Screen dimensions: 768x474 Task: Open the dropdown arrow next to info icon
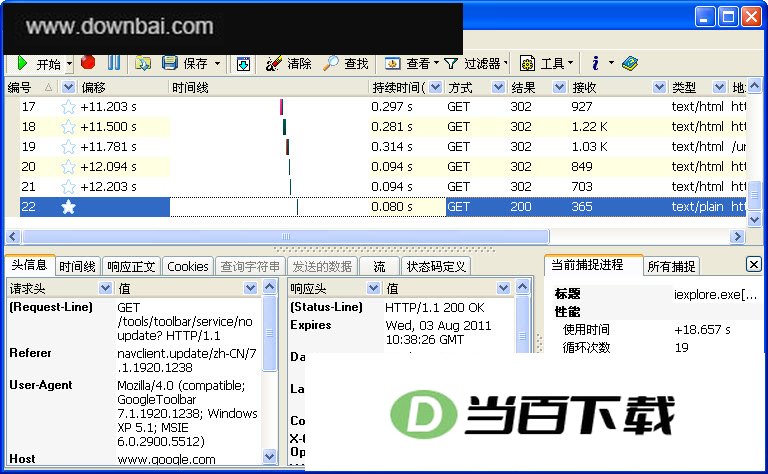click(611, 63)
